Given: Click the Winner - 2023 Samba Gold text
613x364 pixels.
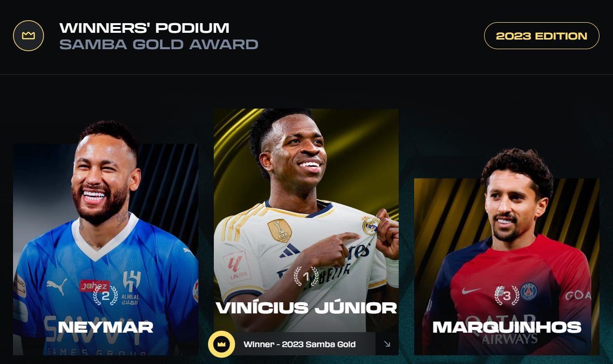Looking at the screenshot, I should coord(299,344).
